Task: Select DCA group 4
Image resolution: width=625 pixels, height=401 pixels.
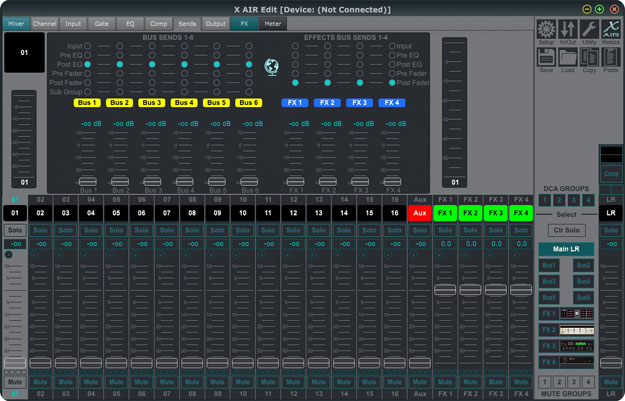Action: (588, 200)
